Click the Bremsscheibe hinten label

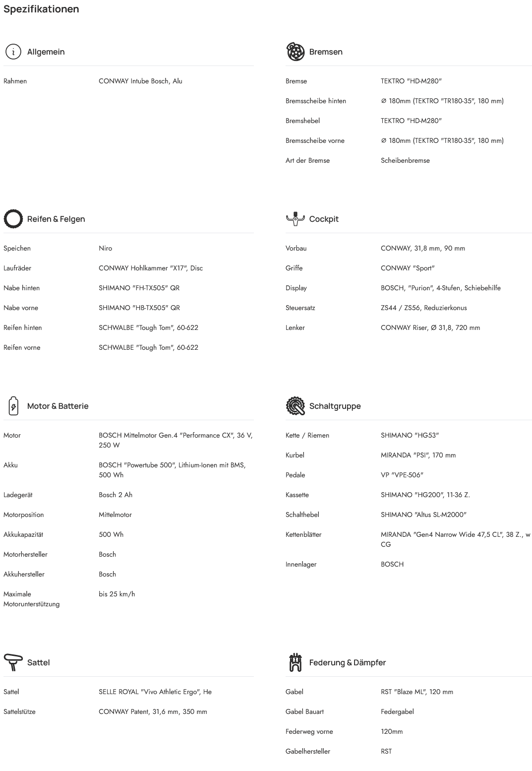(315, 101)
